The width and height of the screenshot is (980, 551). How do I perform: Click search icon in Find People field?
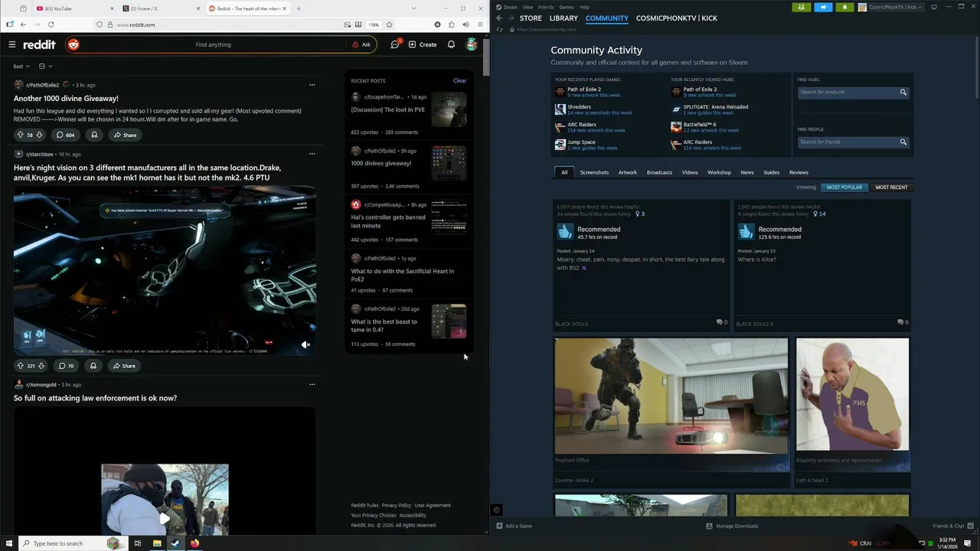coord(903,142)
